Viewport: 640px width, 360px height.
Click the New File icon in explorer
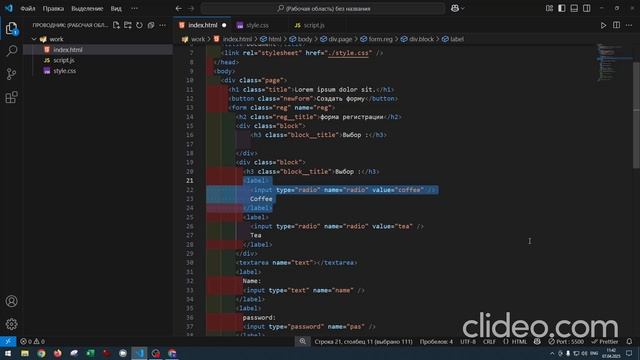[x=116, y=25]
